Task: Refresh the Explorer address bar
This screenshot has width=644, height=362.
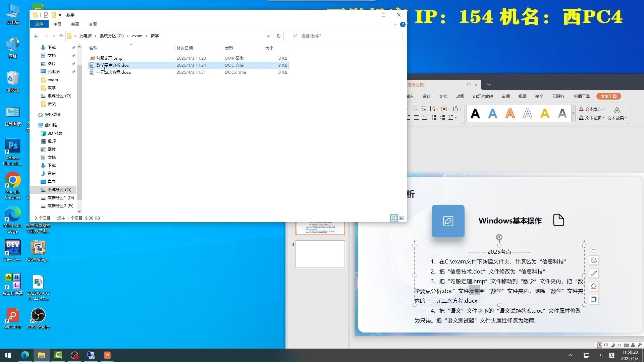Action: [x=278, y=36]
